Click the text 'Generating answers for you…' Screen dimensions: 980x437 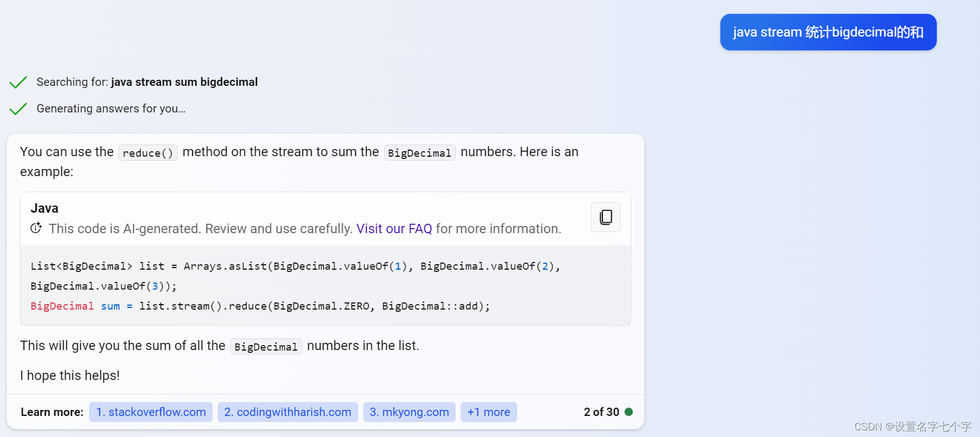(x=111, y=109)
